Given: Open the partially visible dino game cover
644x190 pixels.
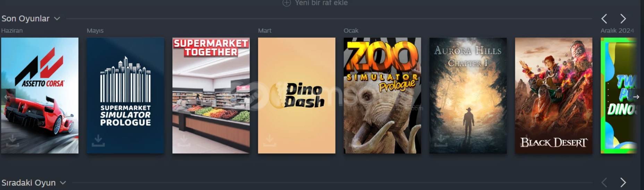Looking at the screenshot, I should (x=619, y=96).
